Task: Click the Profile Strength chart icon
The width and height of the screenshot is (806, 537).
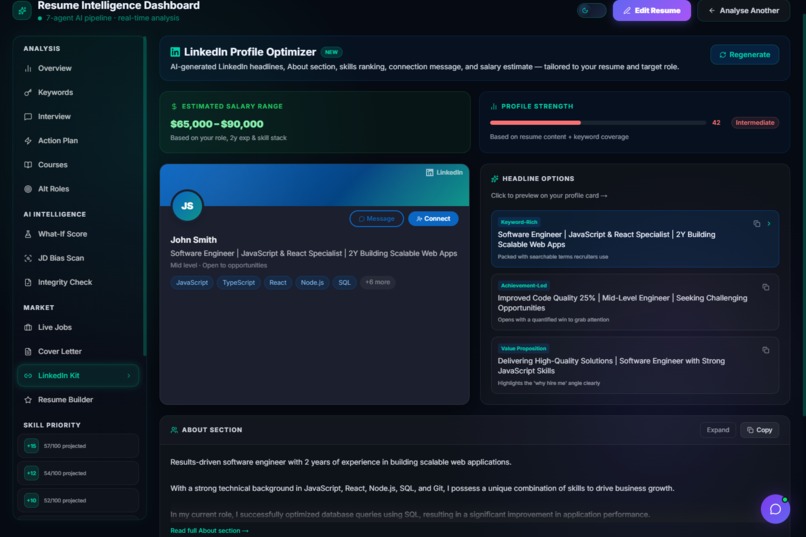Action: [x=493, y=106]
